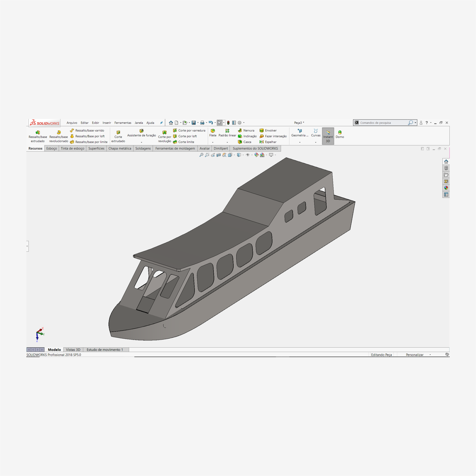Select the Padrão linear tool
This screenshot has width=476, height=476.
pos(227,133)
